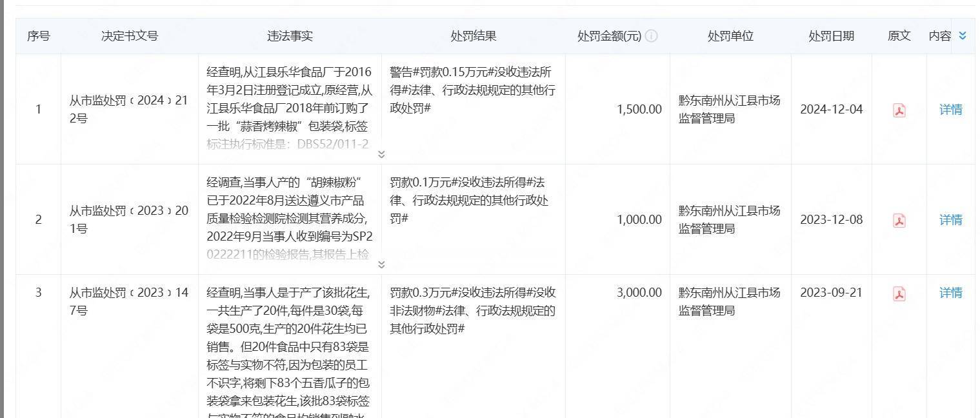This screenshot has width=980, height=418.
Task: Expand the truncated 违法事实 text in row 1
Action: coord(381,154)
